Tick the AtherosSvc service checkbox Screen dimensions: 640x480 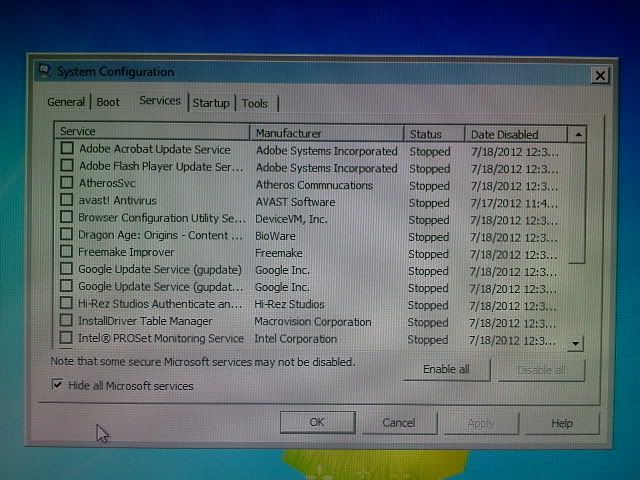point(67,182)
